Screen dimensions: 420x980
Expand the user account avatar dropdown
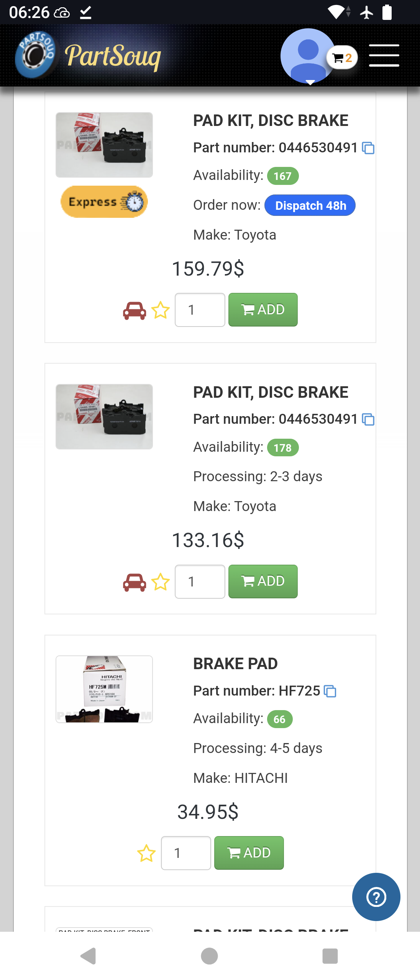pyautogui.click(x=308, y=56)
